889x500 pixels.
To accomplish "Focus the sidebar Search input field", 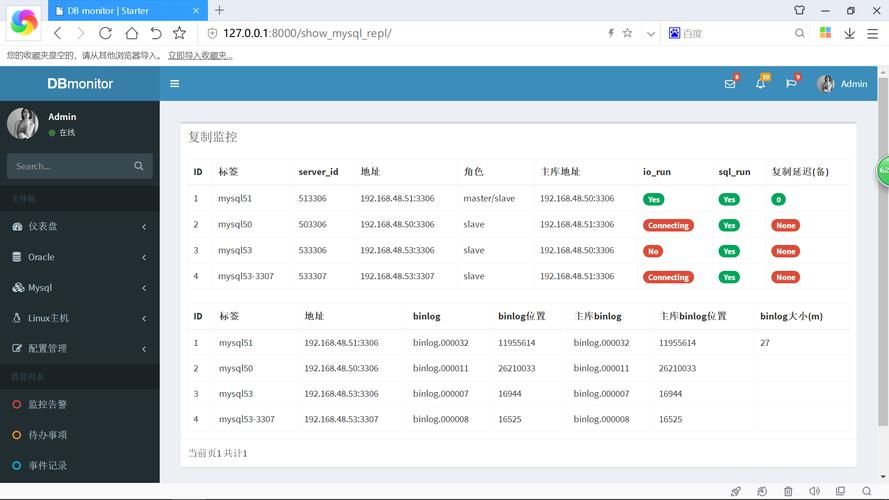I will pyautogui.click(x=69, y=166).
